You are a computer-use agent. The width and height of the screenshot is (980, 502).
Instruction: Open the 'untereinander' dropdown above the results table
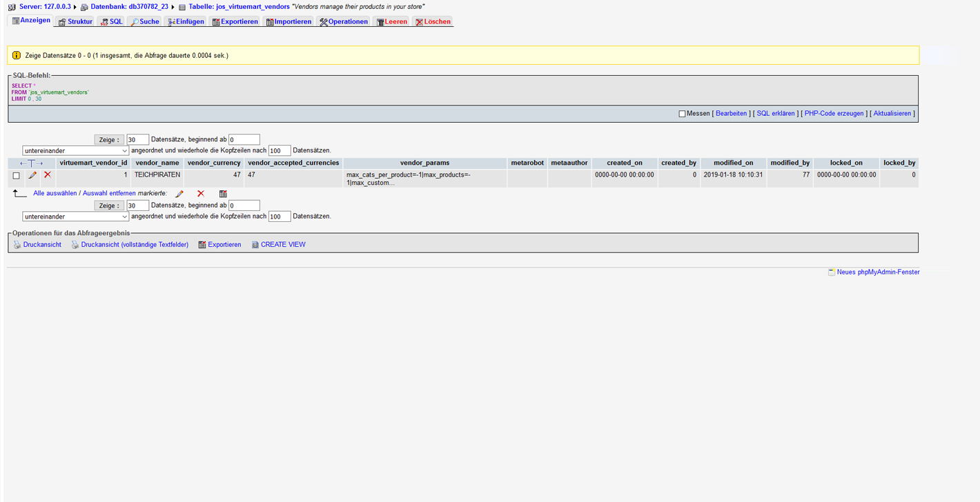point(76,150)
